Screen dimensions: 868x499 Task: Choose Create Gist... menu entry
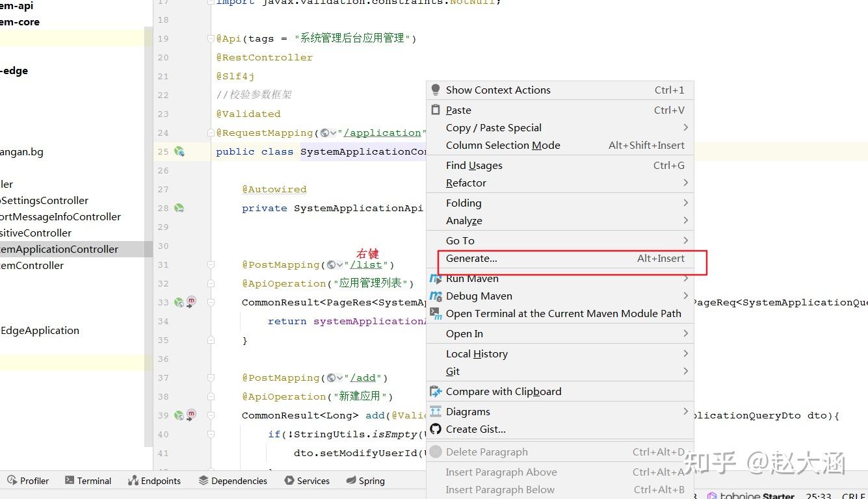pyautogui.click(x=560, y=429)
